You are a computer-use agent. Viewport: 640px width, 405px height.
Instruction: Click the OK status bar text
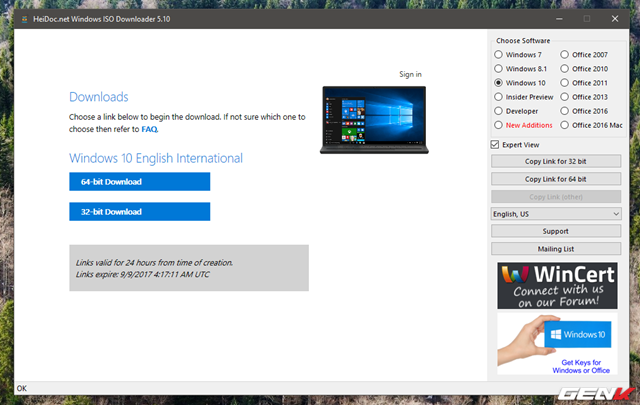[x=22, y=388]
